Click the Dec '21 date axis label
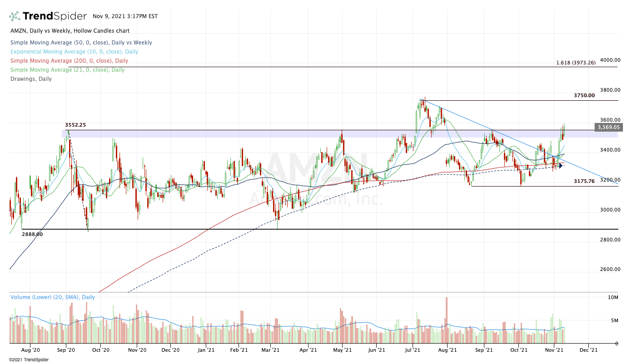Viewport: 632px width, 364px height. point(589,350)
